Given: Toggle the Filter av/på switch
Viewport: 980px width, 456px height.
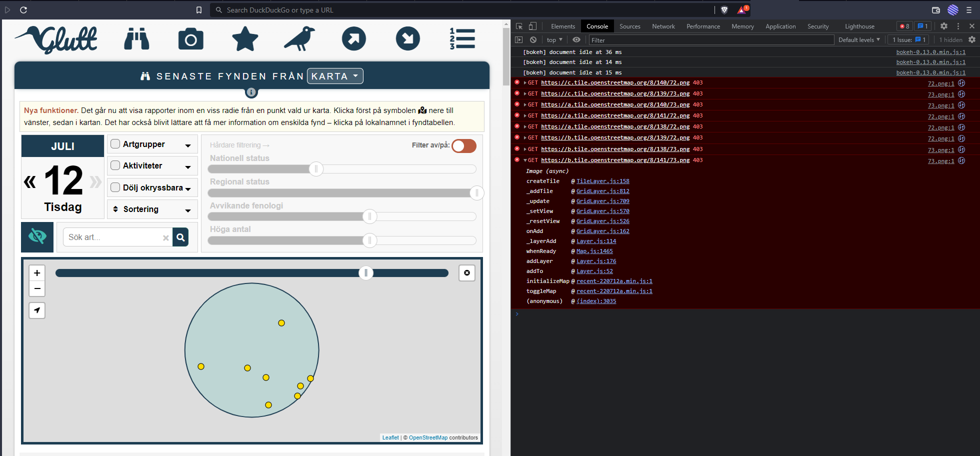Looking at the screenshot, I should (x=464, y=145).
